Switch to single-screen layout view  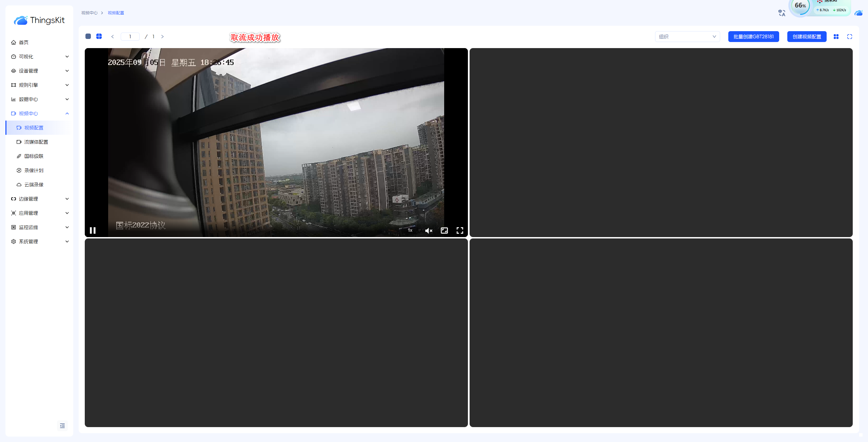[x=88, y=36]
